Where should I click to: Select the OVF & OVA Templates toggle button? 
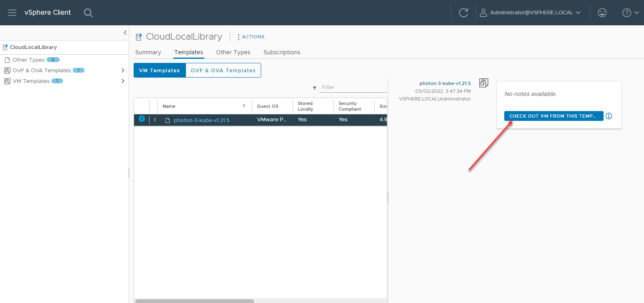tap(223, 70)
